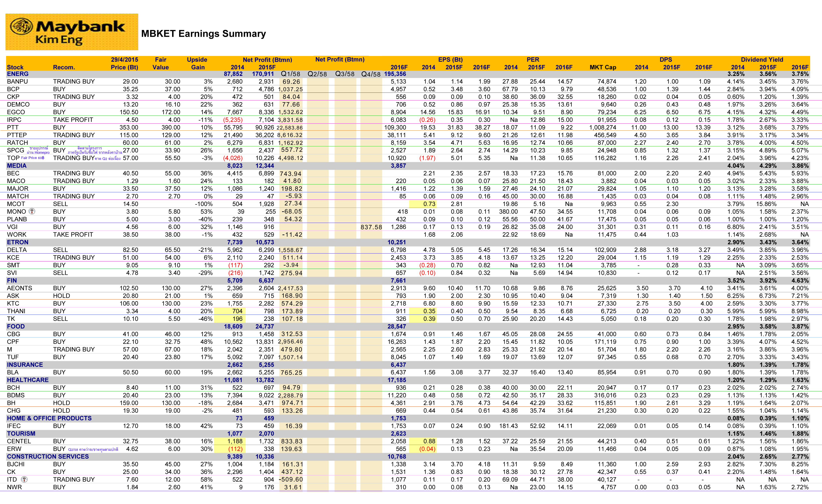822x504 pixels.
Task: Select the PTT market cap 1,008,274
Action: coord(603,128)
